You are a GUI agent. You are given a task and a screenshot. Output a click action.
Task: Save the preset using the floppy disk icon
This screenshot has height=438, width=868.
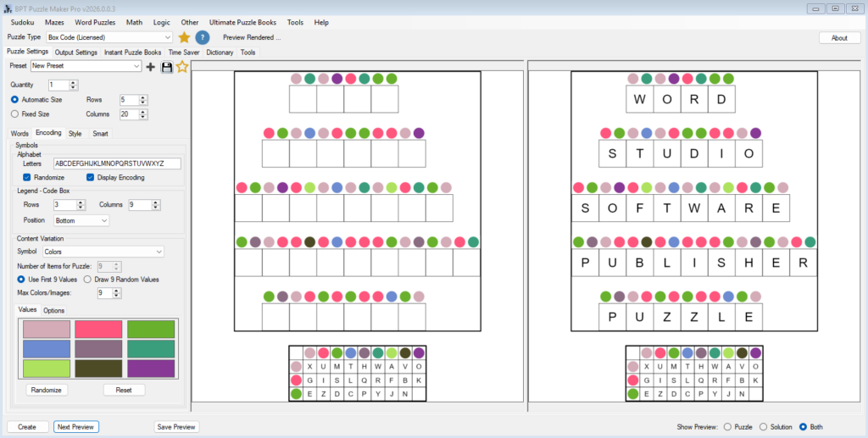tap(166, 66)
